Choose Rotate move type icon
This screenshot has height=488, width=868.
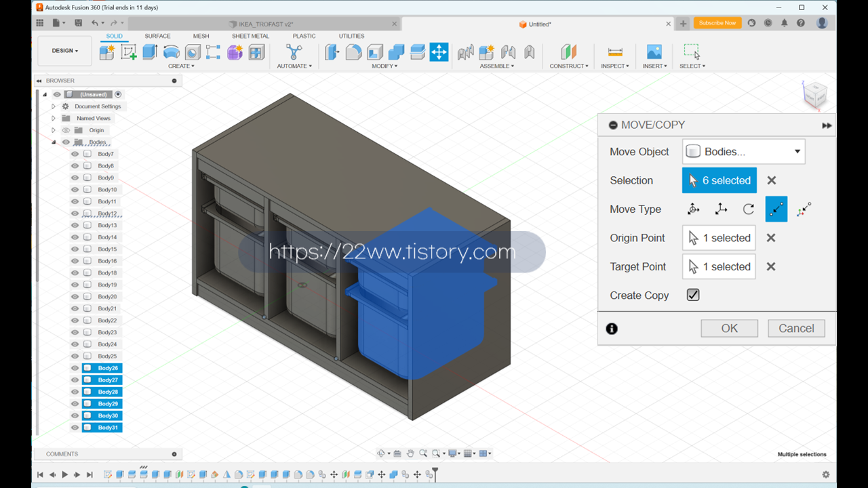click(749, 209)
